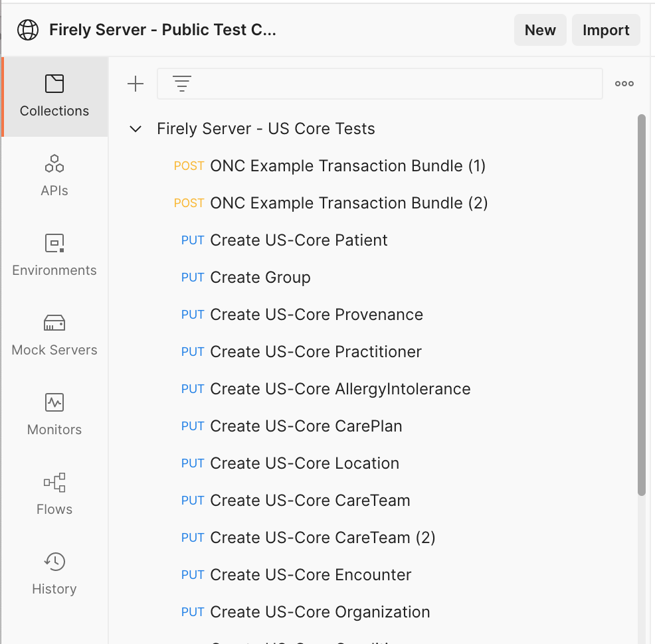
Task: Open the Collections sidebar tab
Action: 54,97
